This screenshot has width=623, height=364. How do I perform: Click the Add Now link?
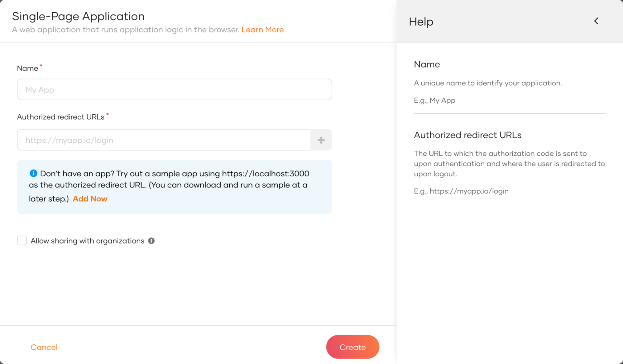point(90,199)
